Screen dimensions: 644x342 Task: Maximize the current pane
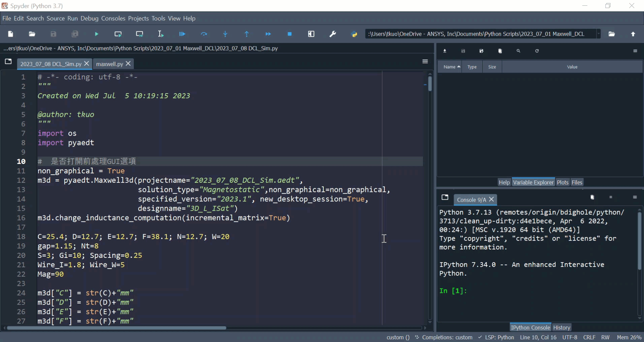tap(311, 34)
